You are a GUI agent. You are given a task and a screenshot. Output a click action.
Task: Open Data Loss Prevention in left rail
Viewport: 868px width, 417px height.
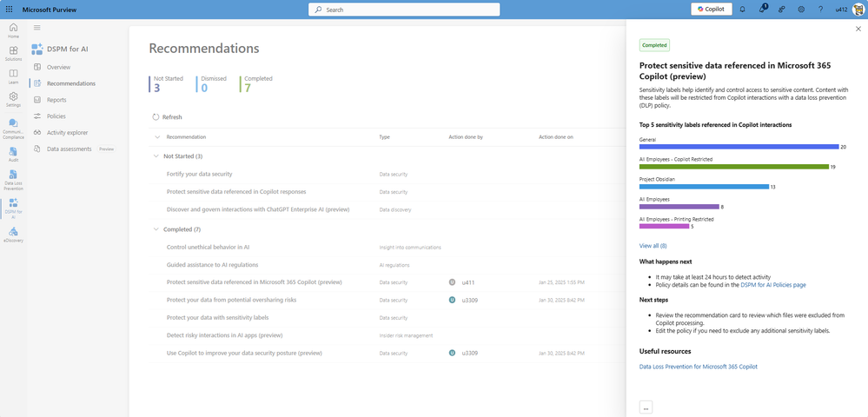coord(13,180)
